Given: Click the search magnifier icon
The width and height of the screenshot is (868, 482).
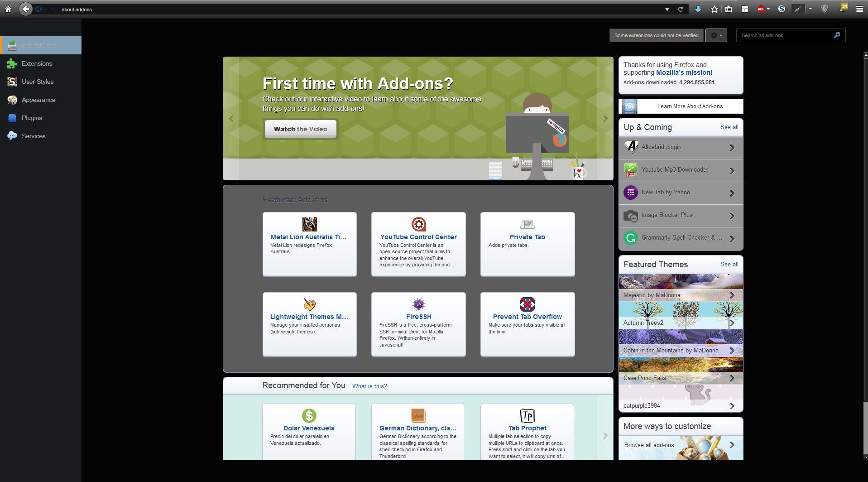Looking at the screenshot, I should pyautogui.click(x=837, y=35).
